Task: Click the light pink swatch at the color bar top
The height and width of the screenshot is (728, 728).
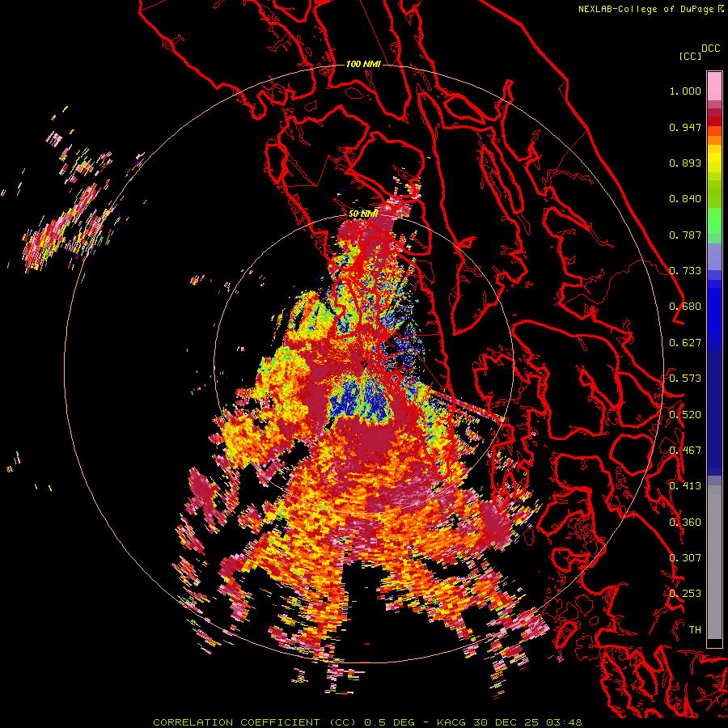Action: 714,86
